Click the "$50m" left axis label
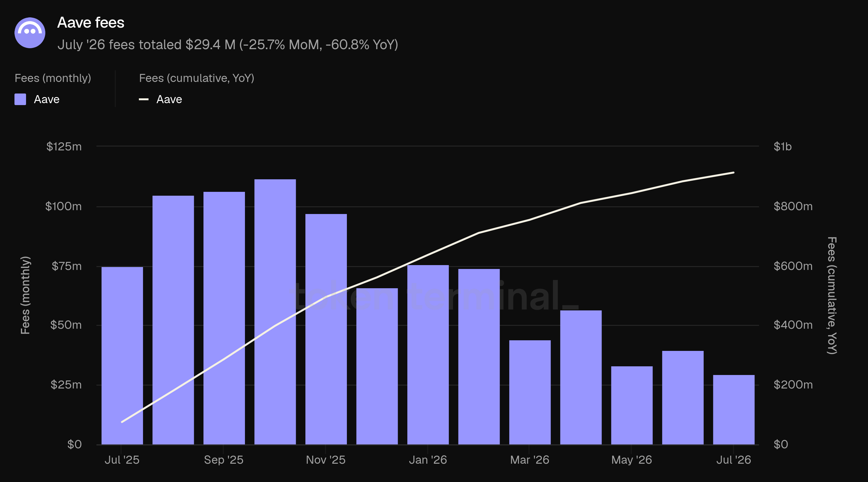 coord(66,325)
